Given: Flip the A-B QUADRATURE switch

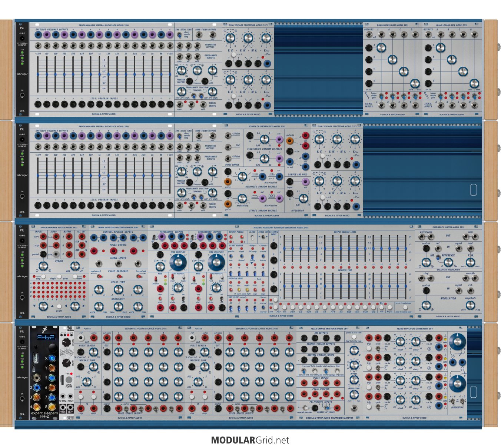Looking at the screenshot, I should click(453, 401).
